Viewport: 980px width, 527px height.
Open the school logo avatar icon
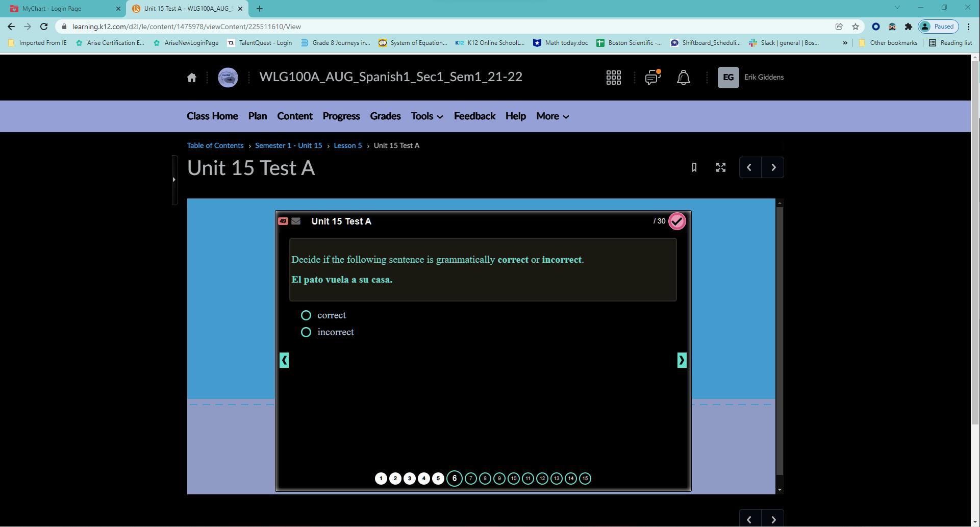(228, 78)
